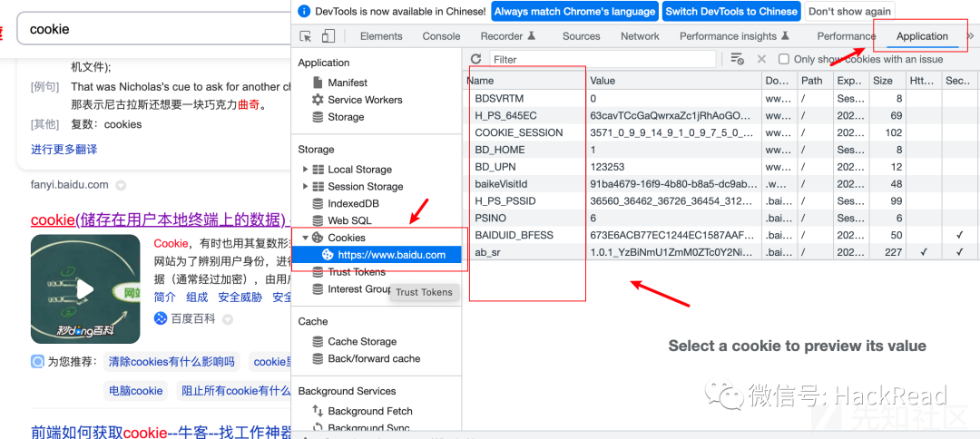The image size is (980, 439).
Task: Open Background Fetch item
Action: tap(362, 411)
